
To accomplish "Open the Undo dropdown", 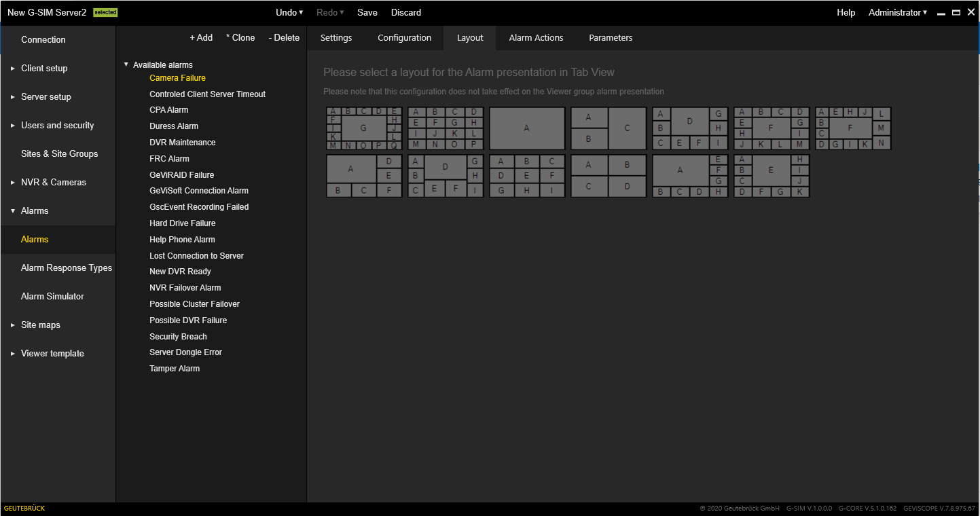I will point(290,12).
